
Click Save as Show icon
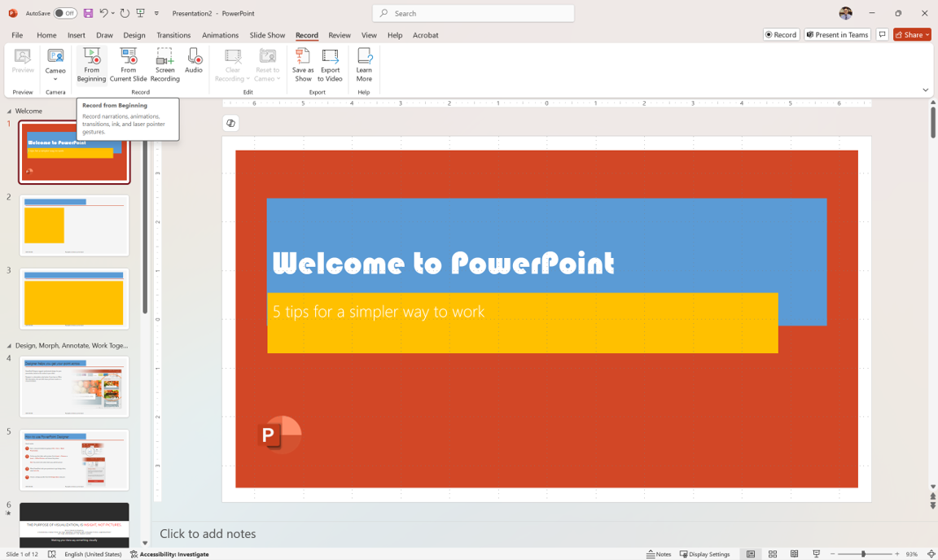(x=303, y=57)
